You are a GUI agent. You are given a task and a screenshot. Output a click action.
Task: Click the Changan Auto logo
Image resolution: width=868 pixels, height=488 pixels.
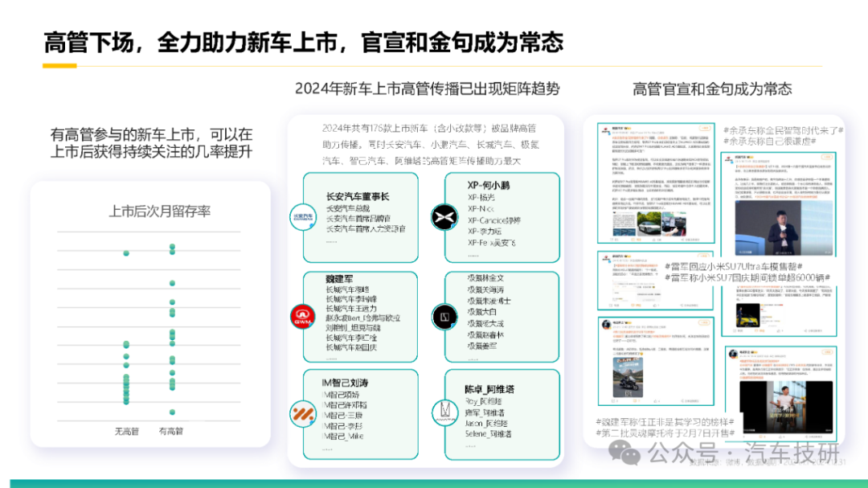point(303,216)
